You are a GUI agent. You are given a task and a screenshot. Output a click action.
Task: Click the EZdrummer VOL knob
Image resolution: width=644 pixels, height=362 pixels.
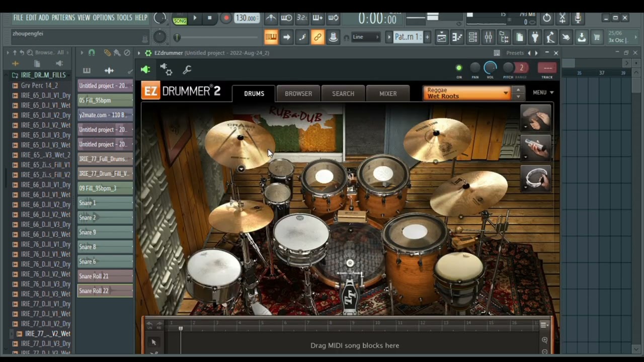490,68
